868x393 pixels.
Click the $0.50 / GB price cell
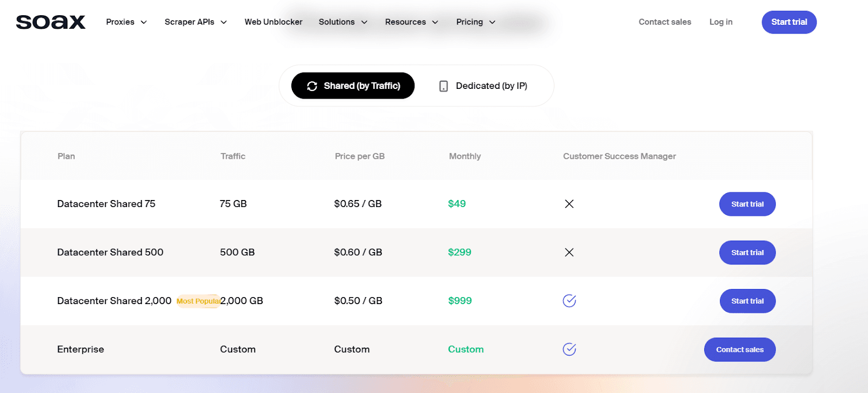[358, 301]
